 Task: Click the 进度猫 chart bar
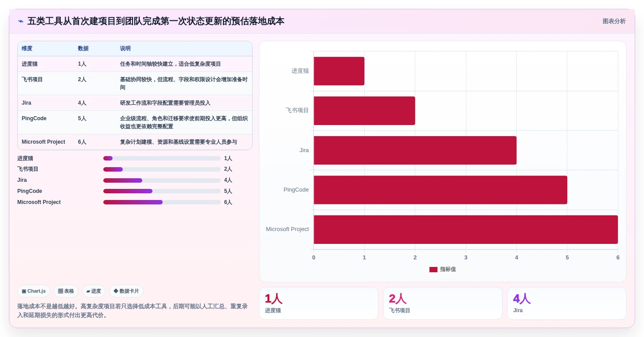pos(339,71)
